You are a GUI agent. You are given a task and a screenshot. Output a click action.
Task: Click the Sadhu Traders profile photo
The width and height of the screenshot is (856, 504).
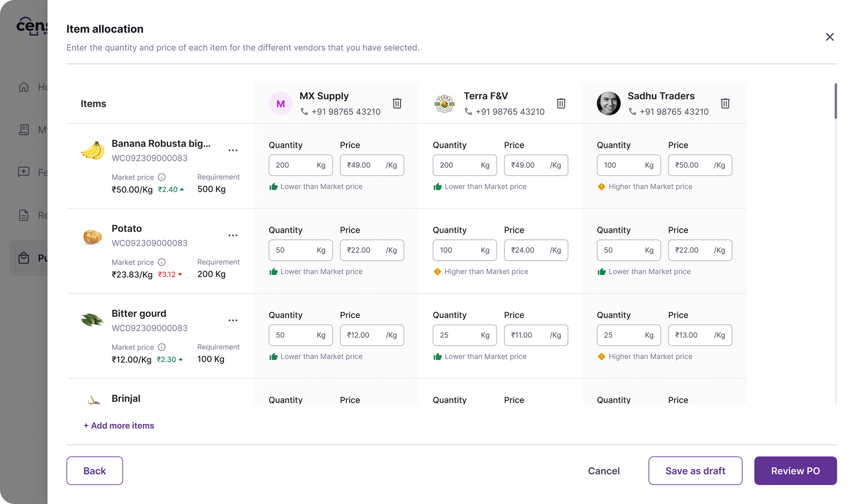(608, 103)
